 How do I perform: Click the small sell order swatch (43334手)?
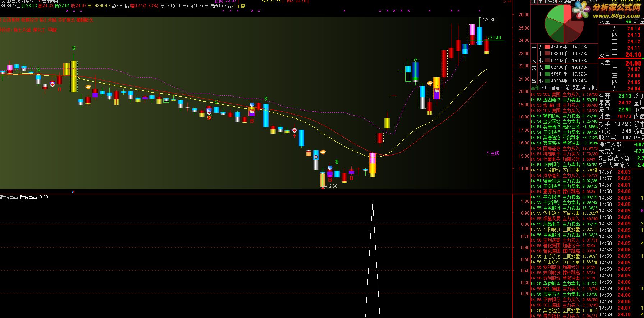tap(547, 81)
